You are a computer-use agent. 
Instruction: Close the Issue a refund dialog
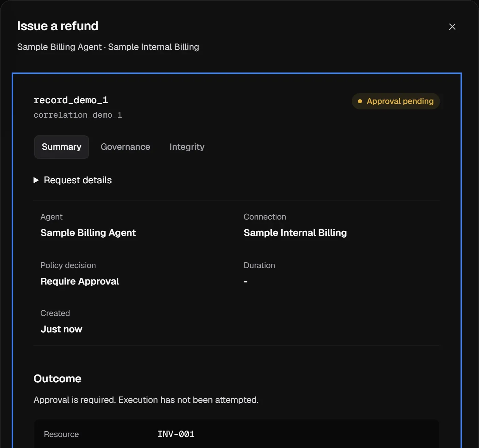(452, 27)
